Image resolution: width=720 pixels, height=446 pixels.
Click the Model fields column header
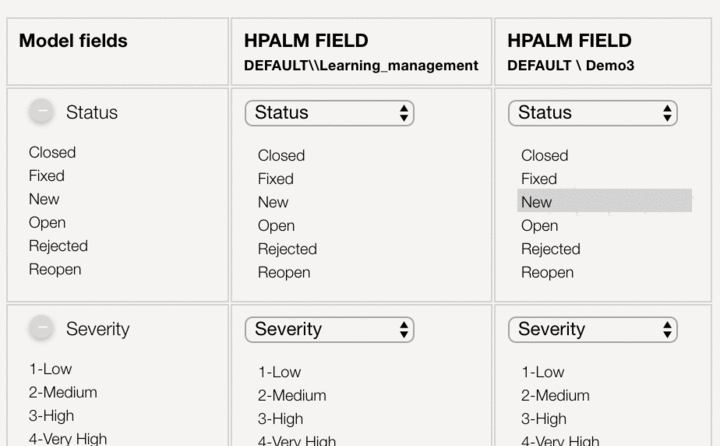(x=74, y=41)
